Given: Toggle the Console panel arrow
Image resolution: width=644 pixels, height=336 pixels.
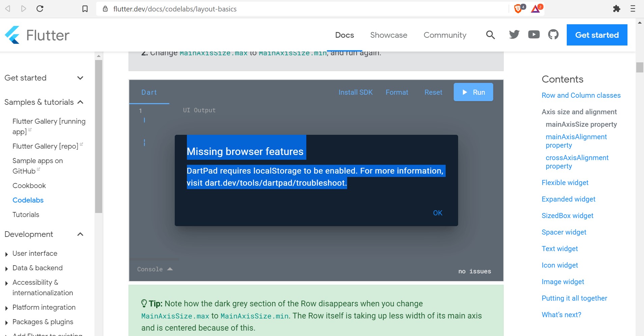Looking at the screenshot, I should click(x=170, y=269).
